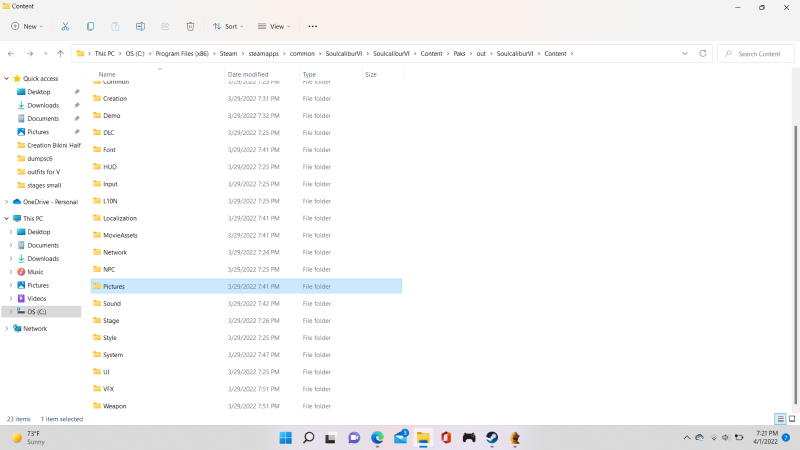
Task: Open recent locations dropdown arrow
Action: 45,54
